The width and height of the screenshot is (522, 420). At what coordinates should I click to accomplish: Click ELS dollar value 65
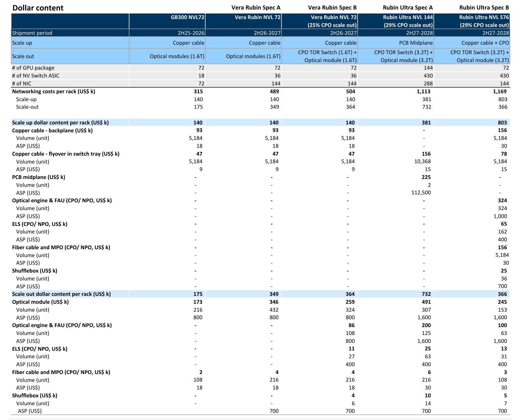point(504,224)
